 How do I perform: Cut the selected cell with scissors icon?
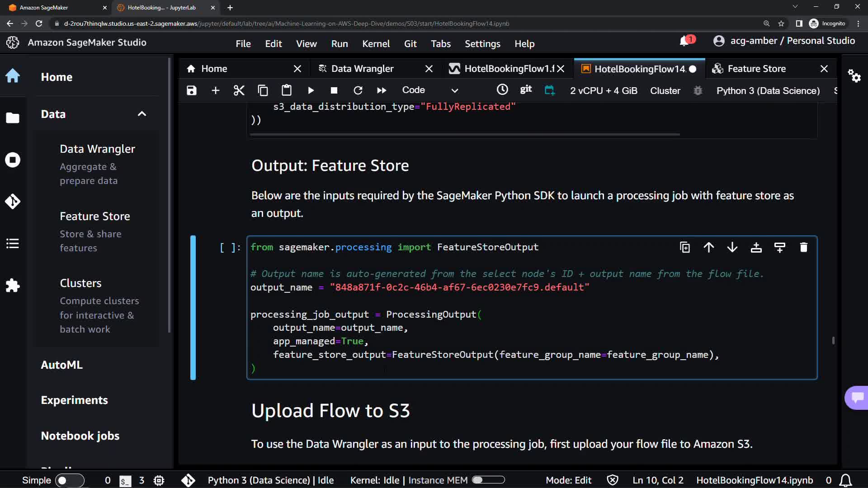click(x=239, y=90)
